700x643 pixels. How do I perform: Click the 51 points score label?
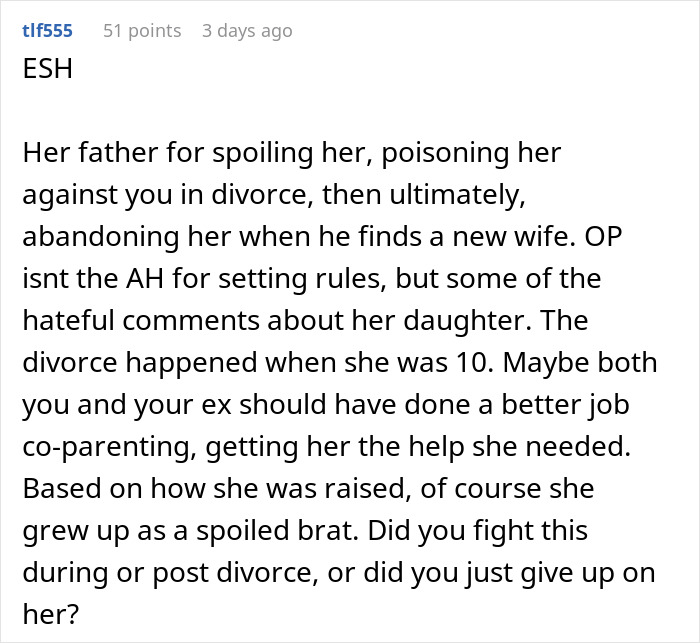point(142,31)
